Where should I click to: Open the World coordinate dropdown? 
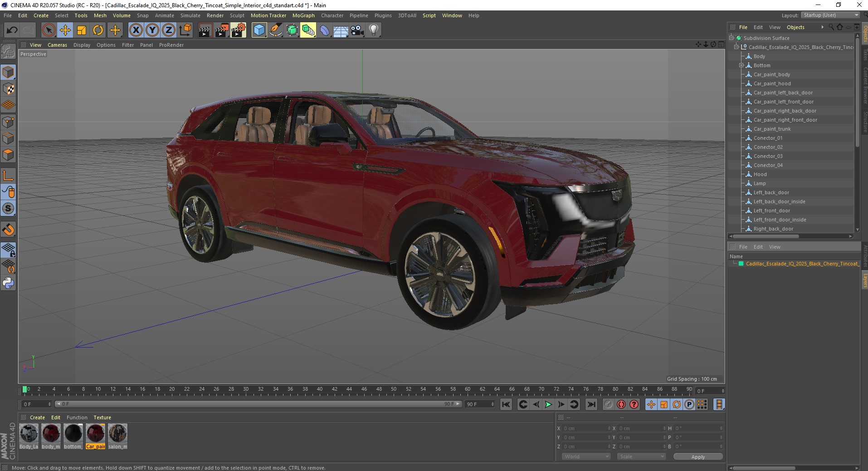click(586, 456)
